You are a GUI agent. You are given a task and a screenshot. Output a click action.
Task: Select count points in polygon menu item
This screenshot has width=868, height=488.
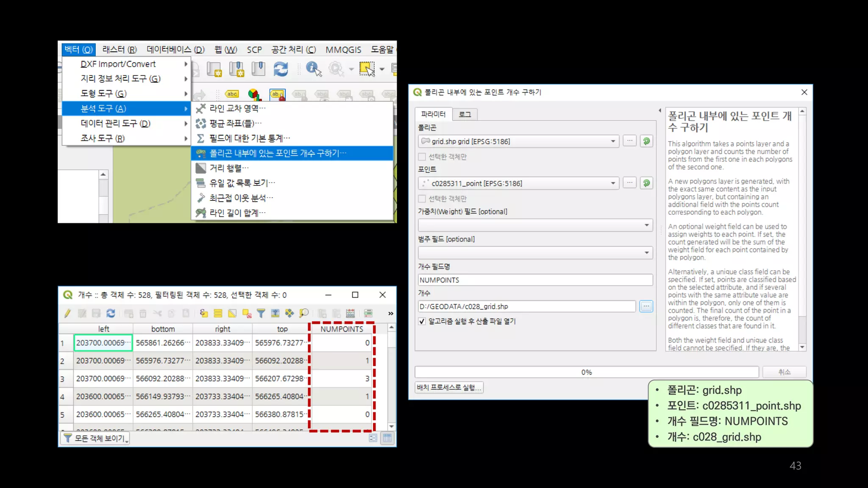pyautogui.click(x=278, y=153)
